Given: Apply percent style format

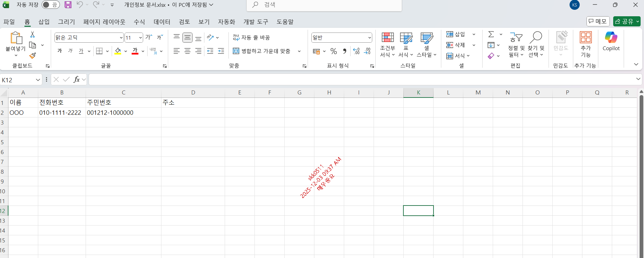Looking at the screenshot, I should (x=334, y=51).
